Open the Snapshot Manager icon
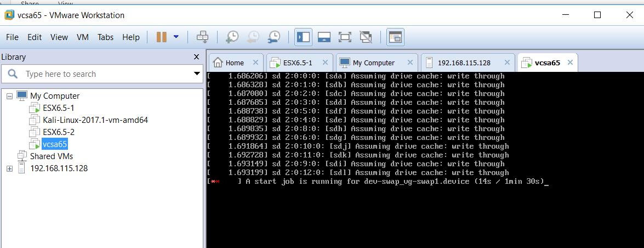The width and height of the screenshot is (644, 248). (x=273, y=37)
